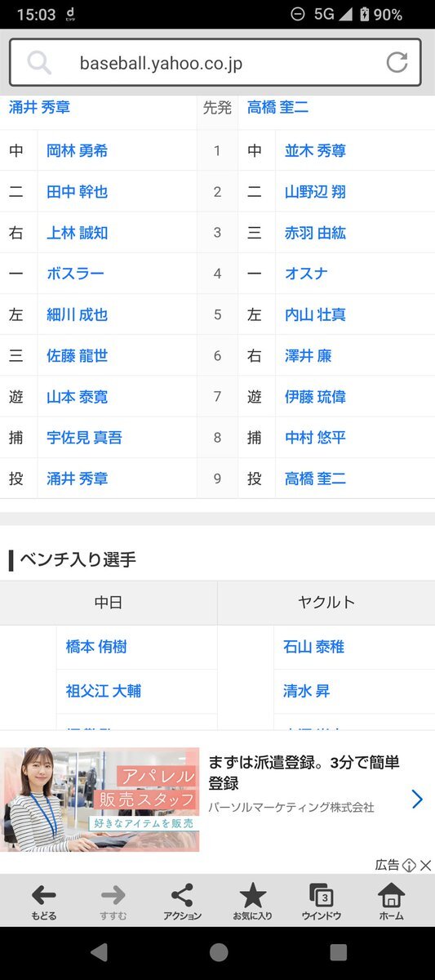Tap the apparel staff ad thumbnail image
Viewport: 435px width, 980px height.
[x=100, y=800]
